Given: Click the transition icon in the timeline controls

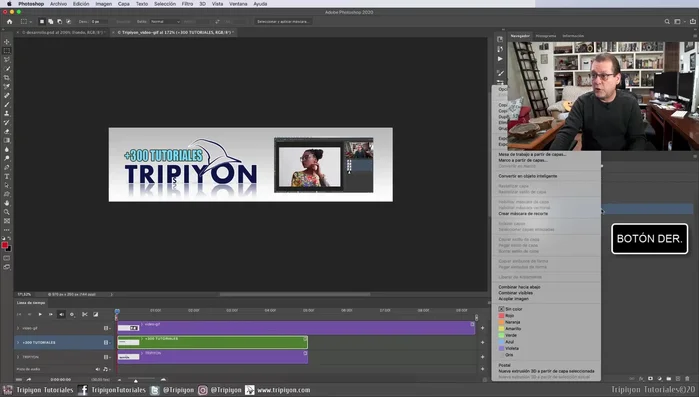Looking at the screenshot, I should 95,315.
